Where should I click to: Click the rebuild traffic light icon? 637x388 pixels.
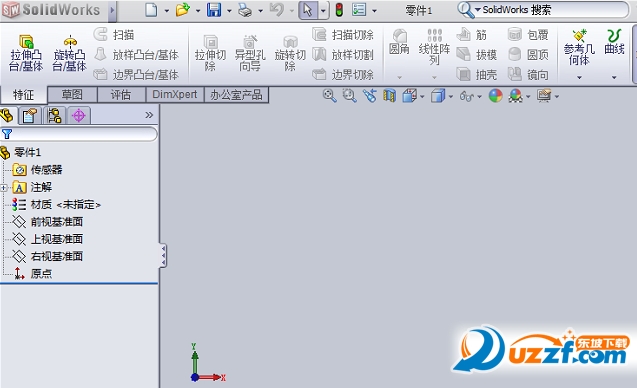[x=339, y=10]
